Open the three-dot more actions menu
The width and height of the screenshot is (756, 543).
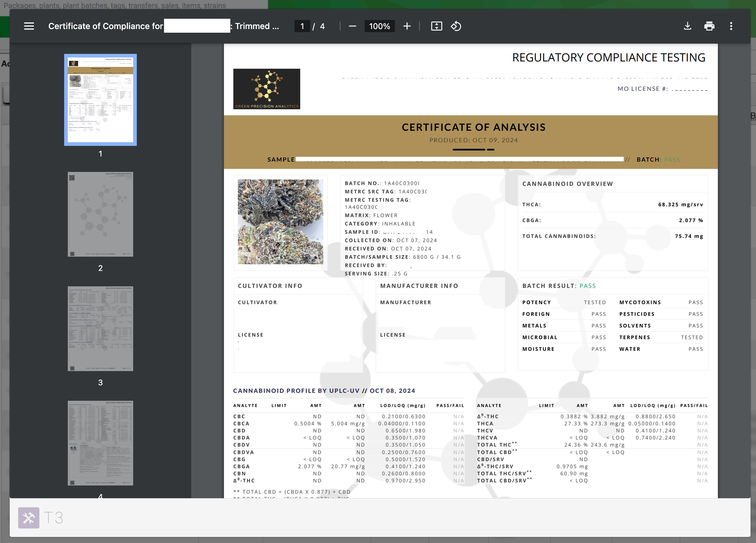pyautogui.click(x=731, y=26)
